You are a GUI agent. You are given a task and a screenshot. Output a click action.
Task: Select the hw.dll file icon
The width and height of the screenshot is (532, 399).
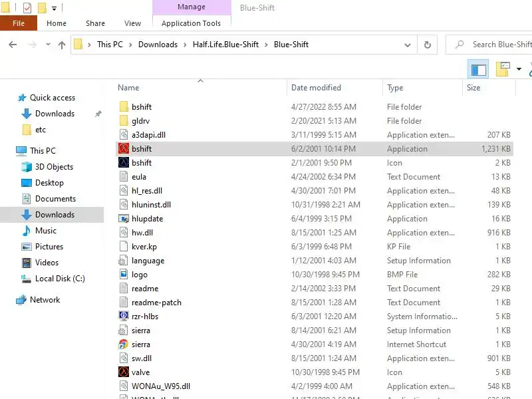[x=124, y=232]
